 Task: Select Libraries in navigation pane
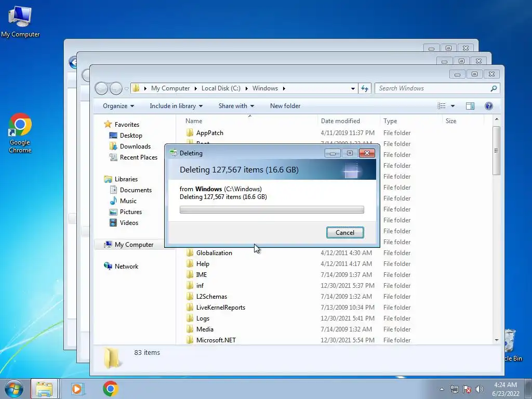[x=126, y=179]
